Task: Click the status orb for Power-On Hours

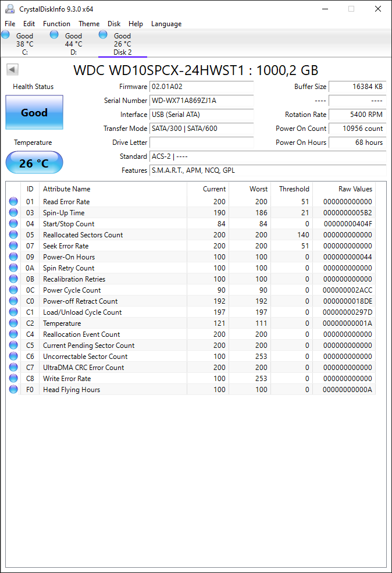Action: [x=13, y=257]
